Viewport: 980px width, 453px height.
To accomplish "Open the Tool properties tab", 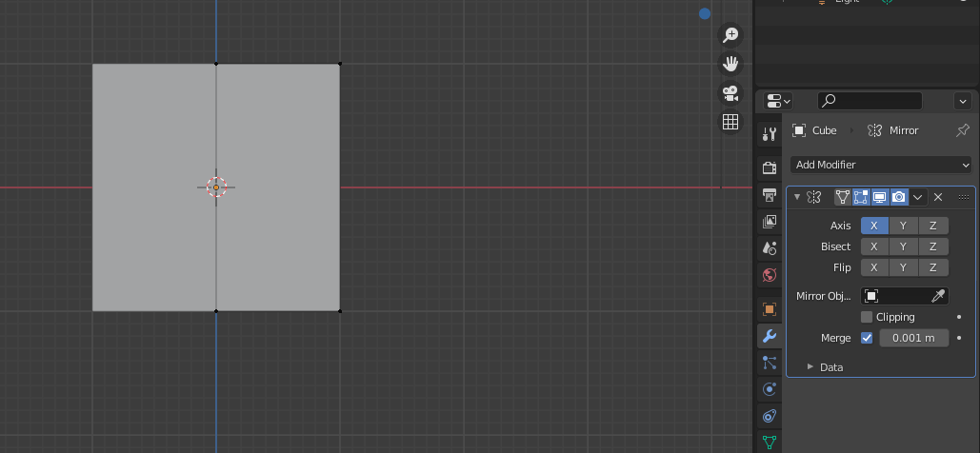I will (x=770, y=133).
